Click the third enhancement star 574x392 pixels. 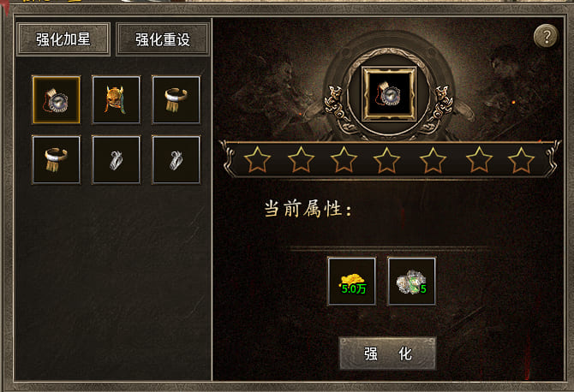coord(344,160)
